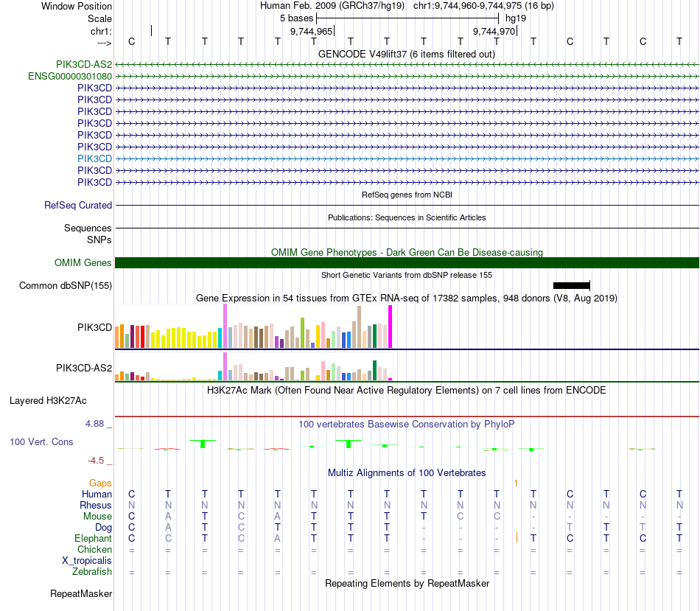The width and height of the screenshot is (700, 611).
Task: Click the '5 bases' scale text
Action: [296, 18]
